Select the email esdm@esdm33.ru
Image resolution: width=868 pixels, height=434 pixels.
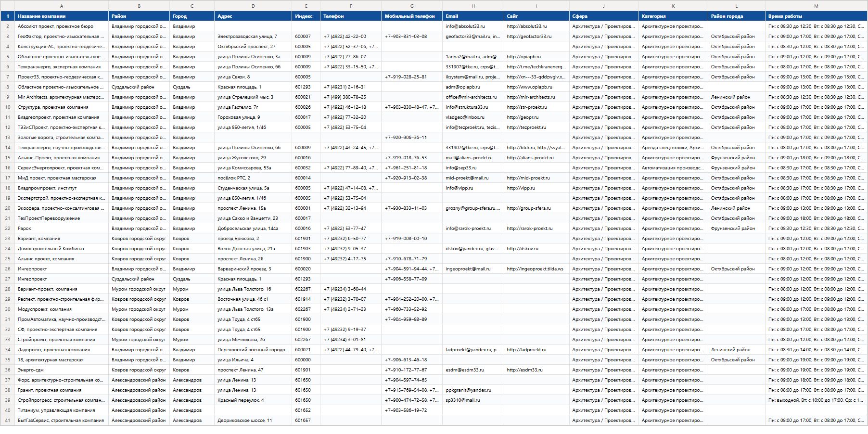(x=473, y=370)
